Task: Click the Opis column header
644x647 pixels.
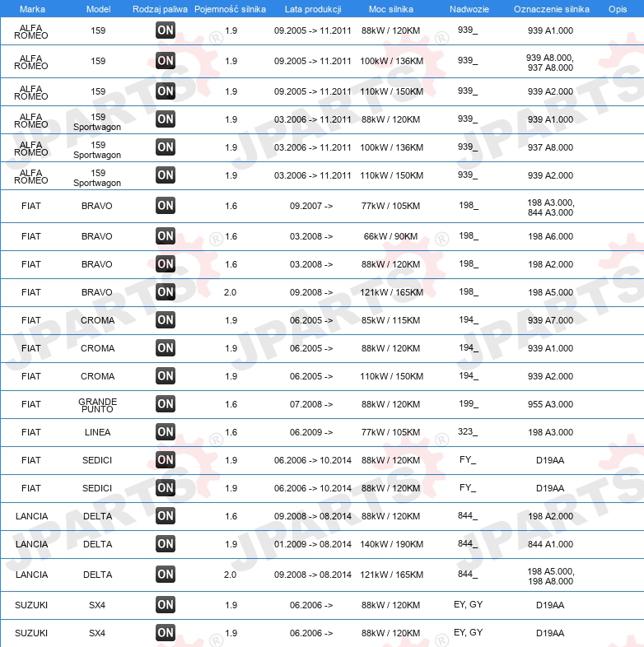Action: pos(618,9)
